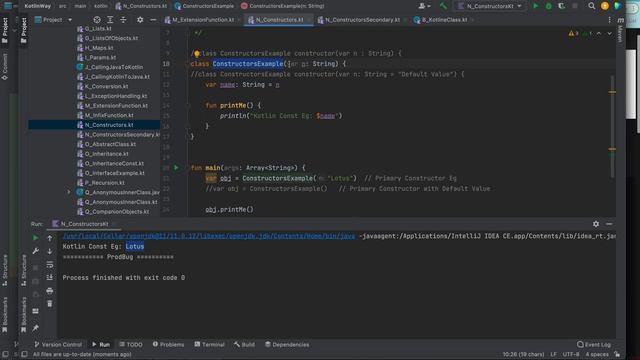This screenshot has height=360, width=640.
Task: Click Select Opened File target icon
Action: point(97,20)
